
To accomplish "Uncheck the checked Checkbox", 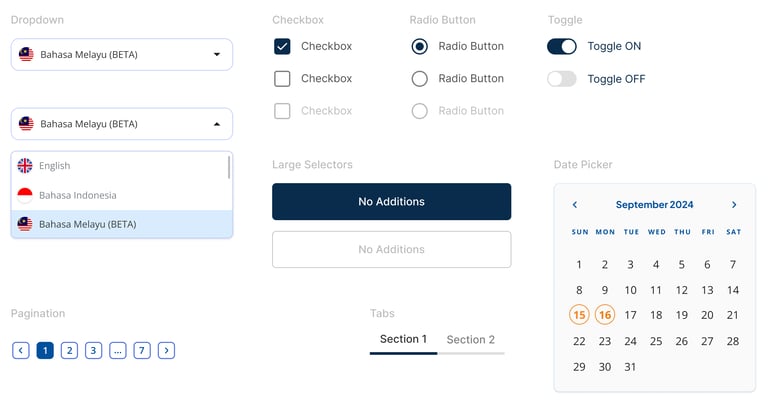I will pyautogui.click(x=282, y=47).
